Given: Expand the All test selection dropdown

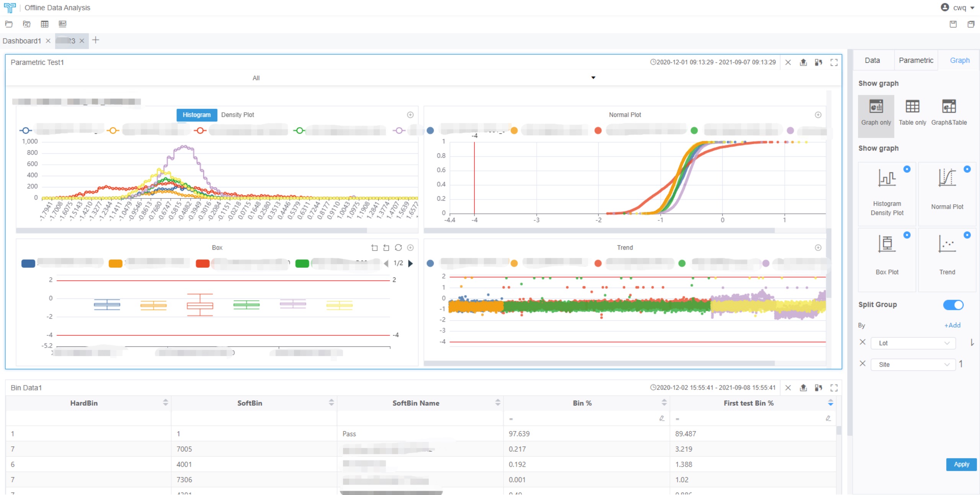Looking at the screenshot, I should (593, 78).
